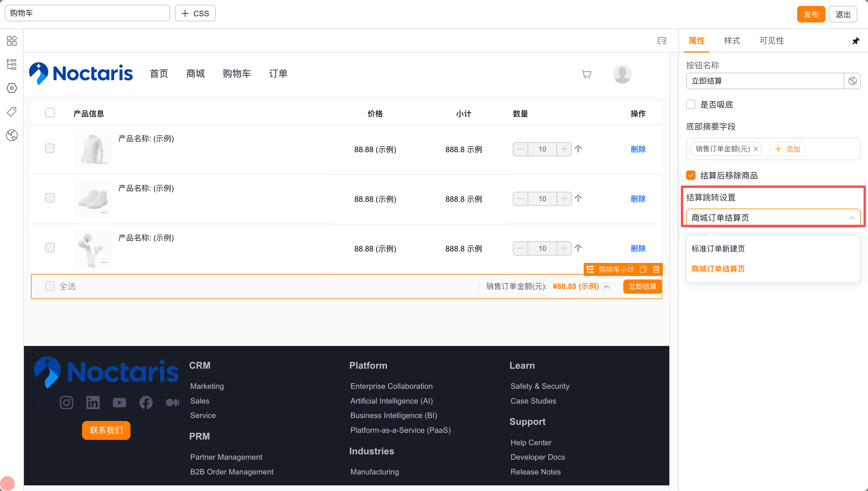Uncheck 结算后移除商品 checkbox
868x491 pixels.
(691, 175)
